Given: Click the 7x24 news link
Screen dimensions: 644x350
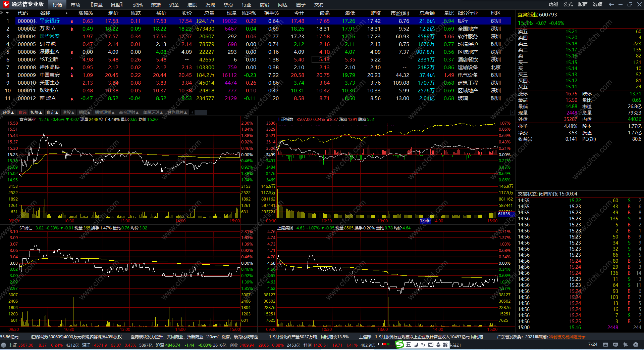Looking at the screenshot, I should [593, 344].
